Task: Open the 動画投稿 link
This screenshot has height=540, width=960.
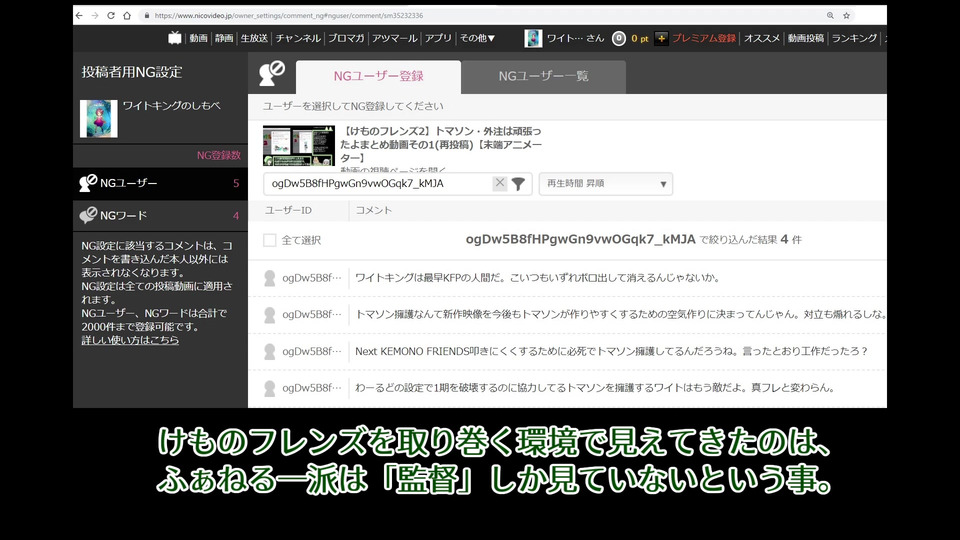Action: coord(806,38)
